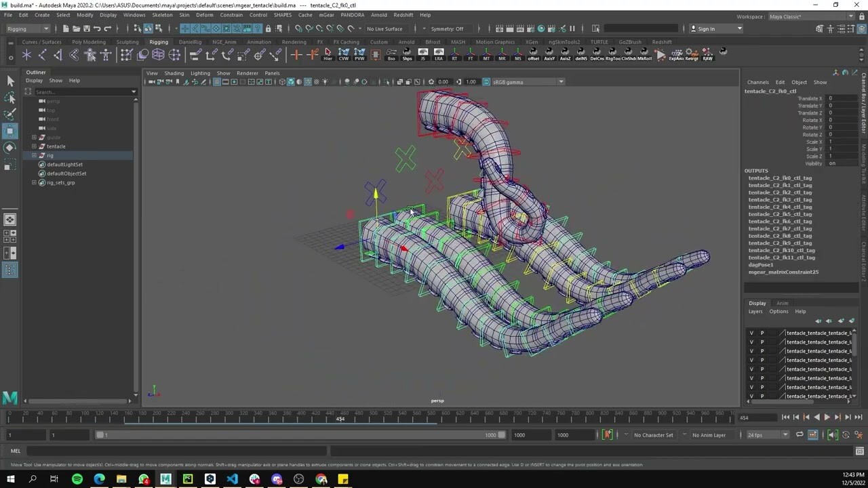This screenshot has height=488, width=868.
Task: Expand the guide node in the Outliner
Action: click(34, 137)
